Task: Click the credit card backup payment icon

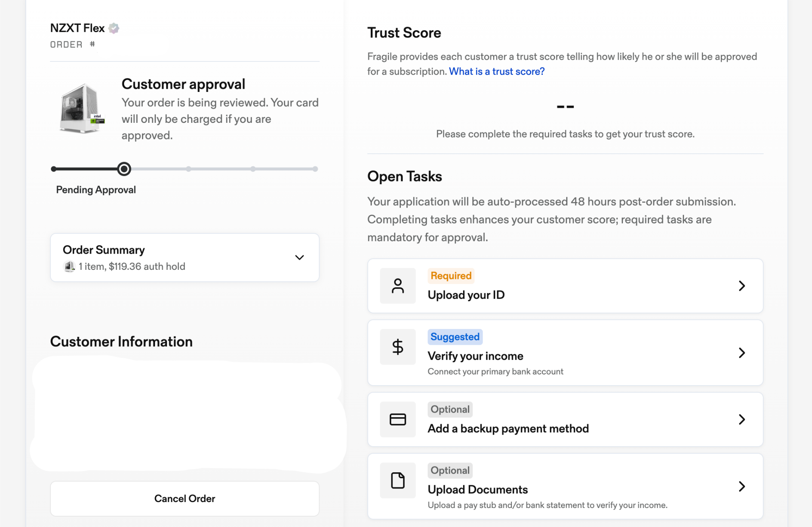Action: (x=398, y=419)
